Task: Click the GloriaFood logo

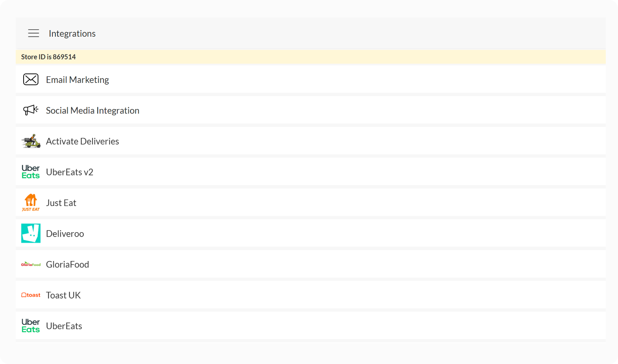Action: pyautogui.click(x=31, y=264)
